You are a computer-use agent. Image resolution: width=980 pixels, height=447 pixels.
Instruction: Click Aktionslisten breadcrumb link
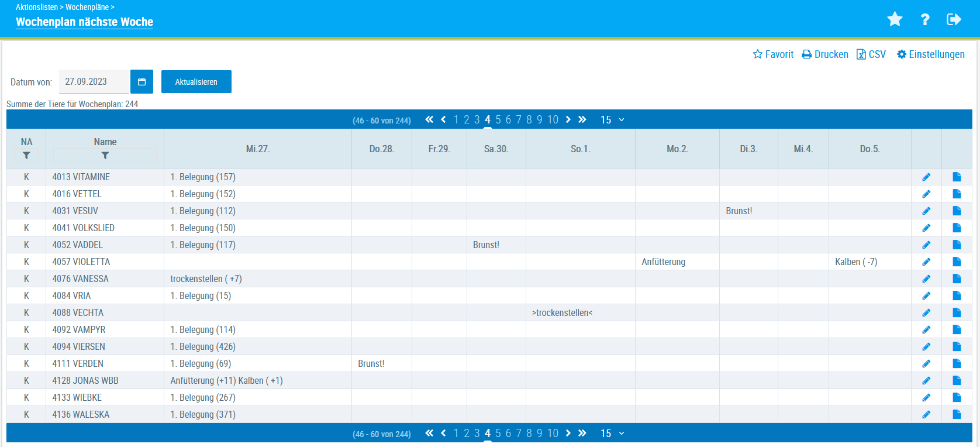click(37, 7)
